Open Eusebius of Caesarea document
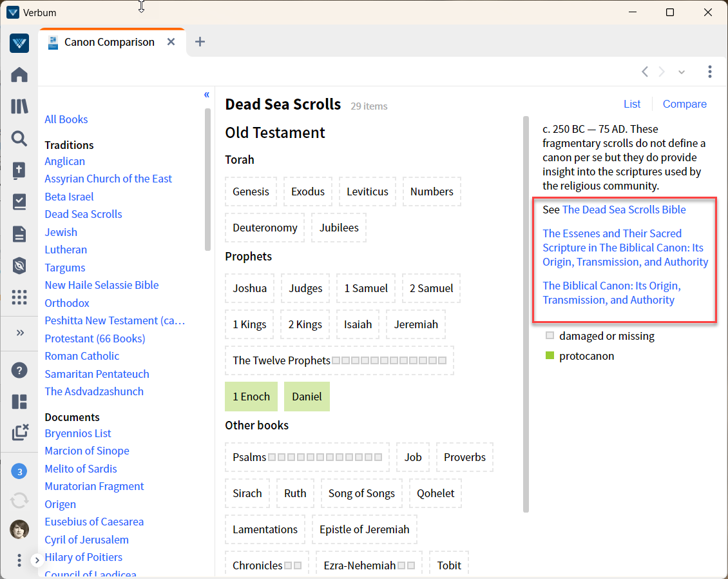Screen dimensions: 728x579 pos(94,522)
